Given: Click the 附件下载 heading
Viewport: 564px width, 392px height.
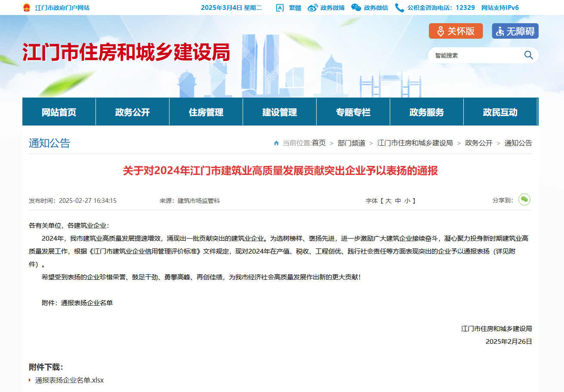Looking at the screenshot, I should pos(46,367).
